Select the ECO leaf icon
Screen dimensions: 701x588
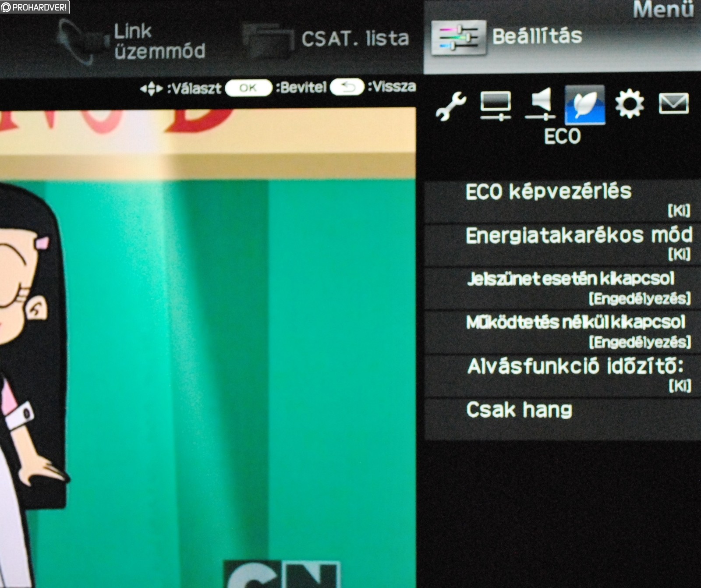click(585, 105)
